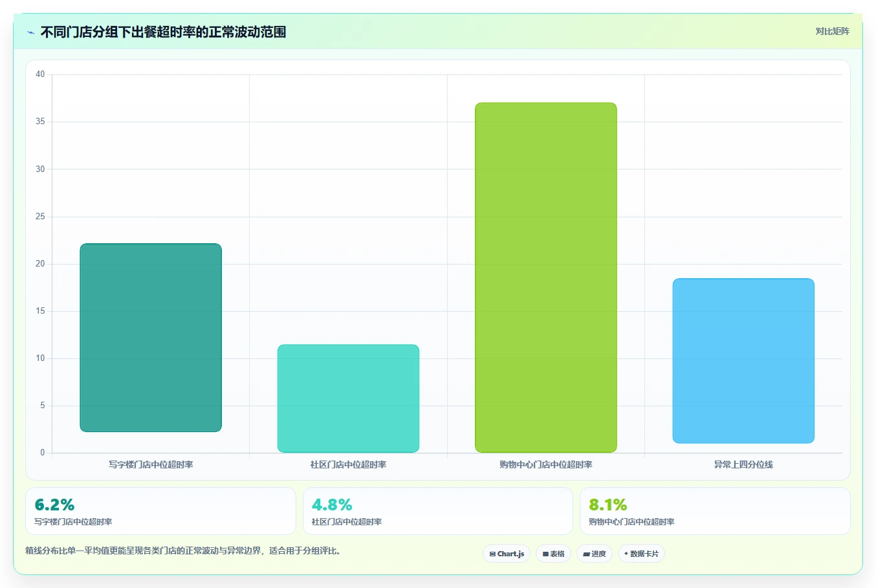
Task: Click the footer note starting 箱线分布比单一平均值
Action: point(183,551)
